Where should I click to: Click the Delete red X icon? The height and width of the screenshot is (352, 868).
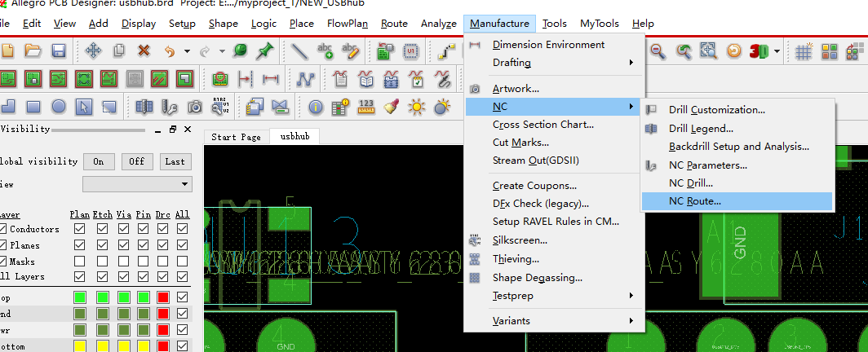click(144, 51)
